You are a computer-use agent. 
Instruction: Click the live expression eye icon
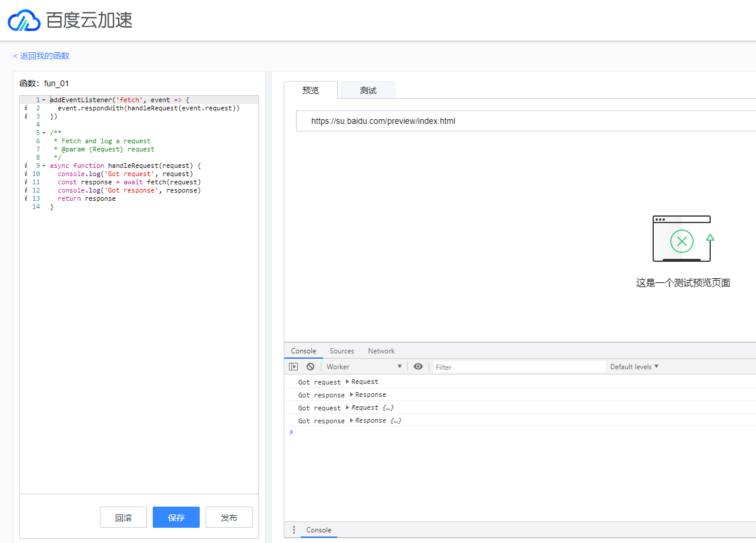(418, 367)
